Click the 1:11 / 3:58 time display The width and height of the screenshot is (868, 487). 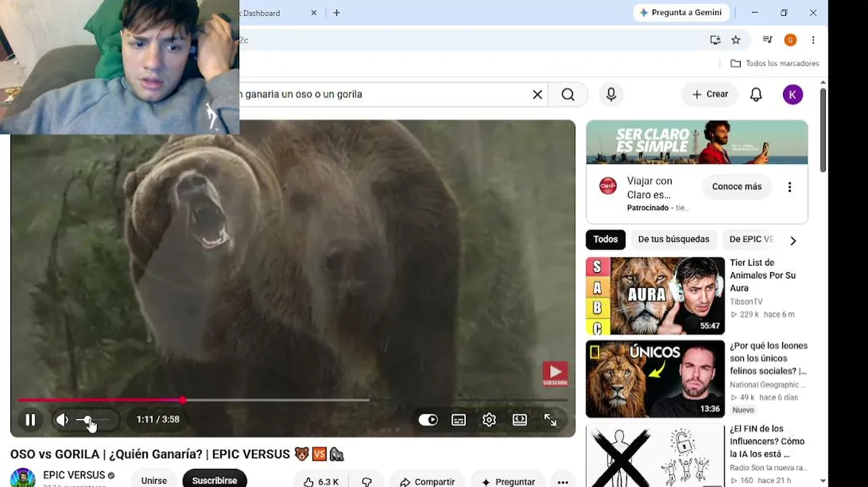pos(158,420)
